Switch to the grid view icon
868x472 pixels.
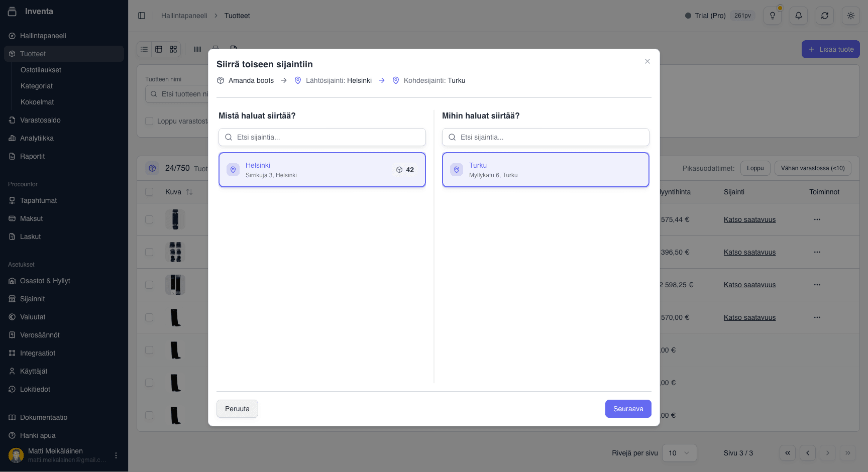pos(173,49)
